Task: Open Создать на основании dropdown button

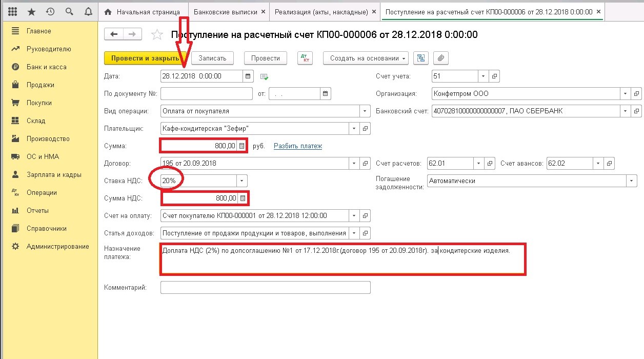Action: point(366,58)
